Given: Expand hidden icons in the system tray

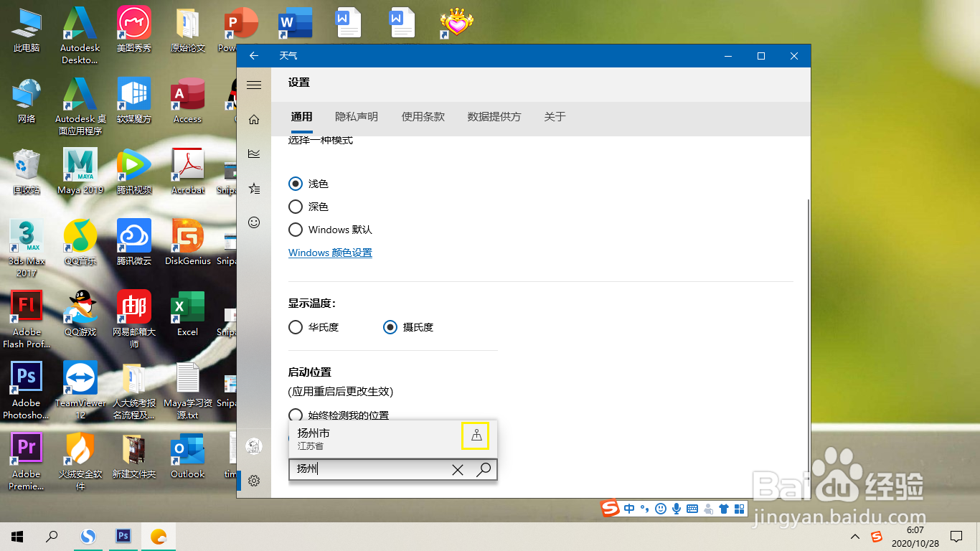Looking at the screenshot, I should [854, 536].
